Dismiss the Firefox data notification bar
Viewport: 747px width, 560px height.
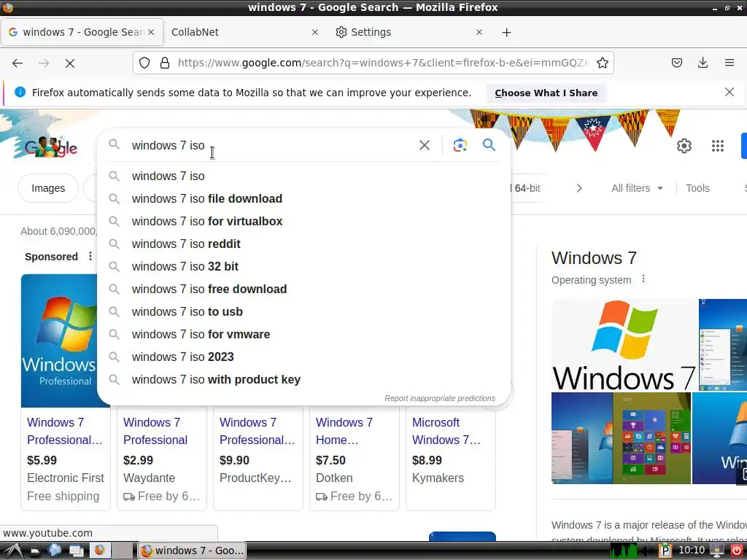729,93
